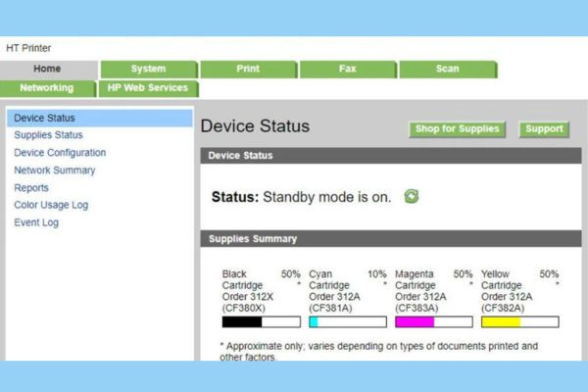Click the magenta cartridge level bar
The image size is (588, 392).
434,321
